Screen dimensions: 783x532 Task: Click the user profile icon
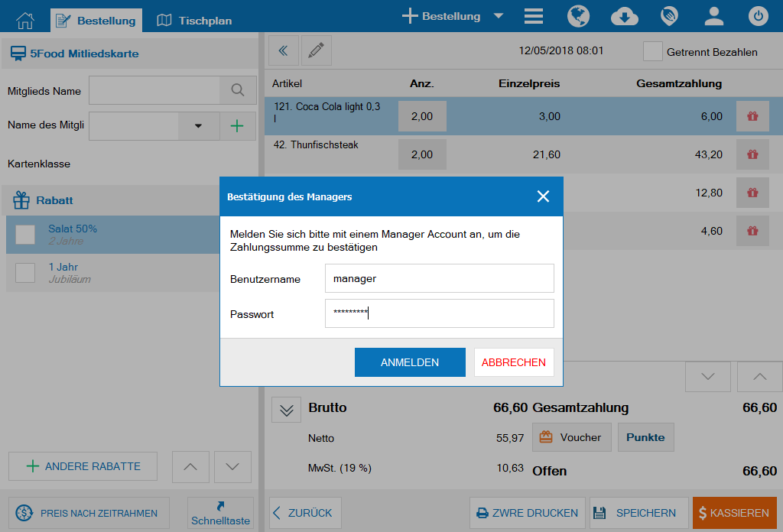click(714, 17)
